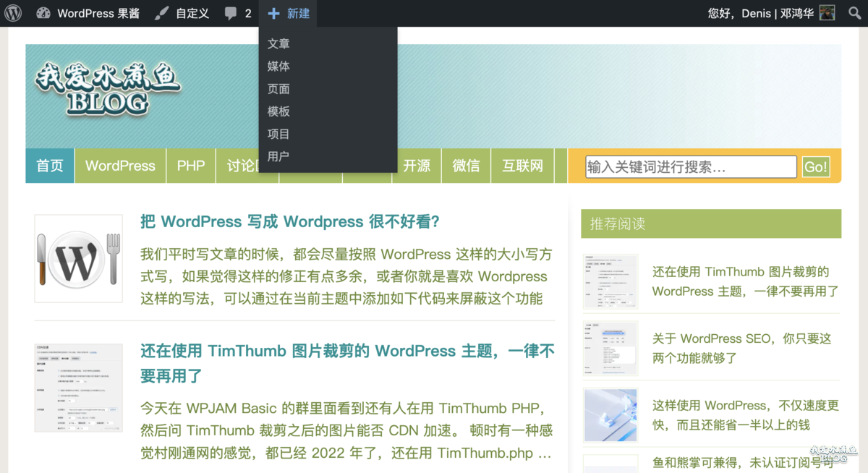Click the plus icon next to 新建

273,13
